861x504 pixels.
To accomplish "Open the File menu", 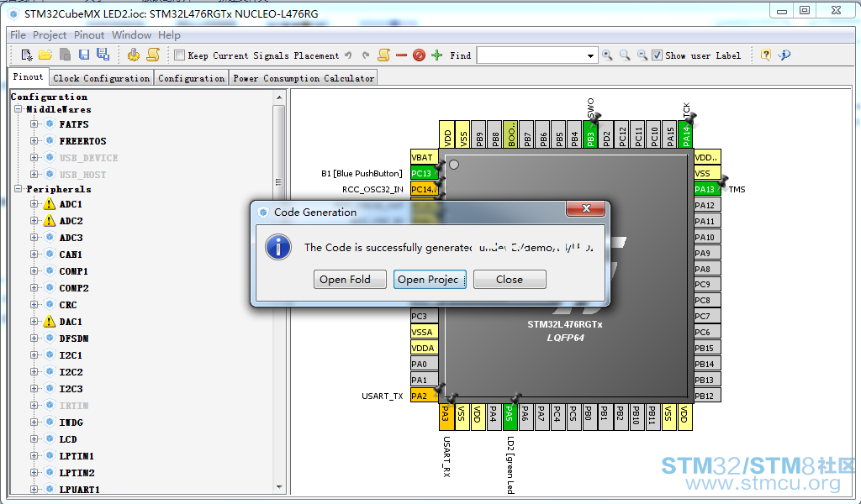I will click(x=18, y=35).
